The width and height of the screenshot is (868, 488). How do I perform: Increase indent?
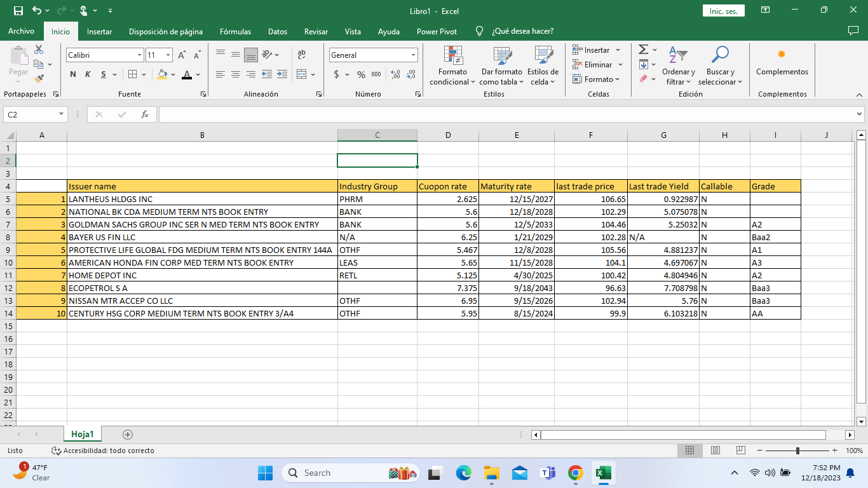[282, 74]
